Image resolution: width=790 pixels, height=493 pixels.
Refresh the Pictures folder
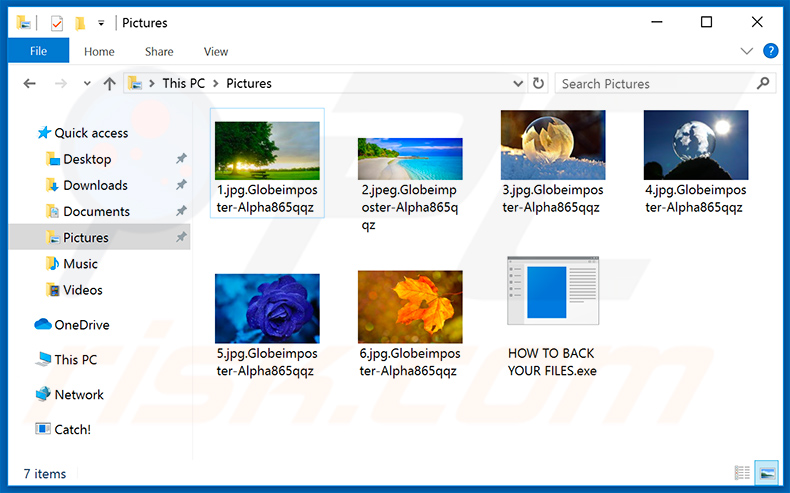(x=539, y=83)
